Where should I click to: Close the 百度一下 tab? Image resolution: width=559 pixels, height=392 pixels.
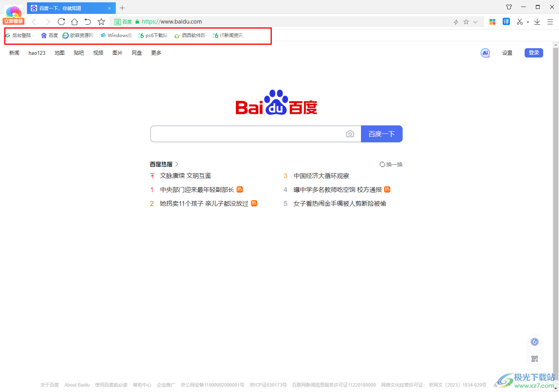[x=109, y=8]
